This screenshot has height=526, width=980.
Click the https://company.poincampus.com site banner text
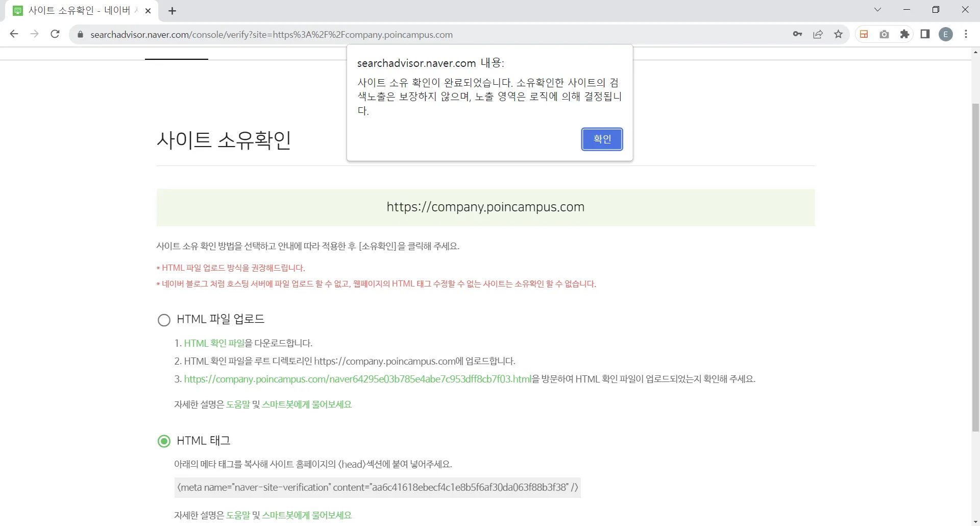(x=485, y=207)
